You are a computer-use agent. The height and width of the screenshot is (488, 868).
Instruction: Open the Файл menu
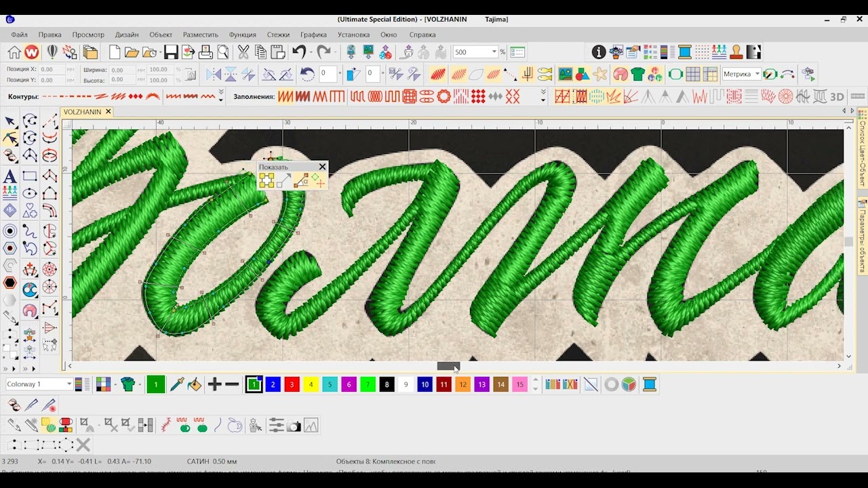click(19, 35)
